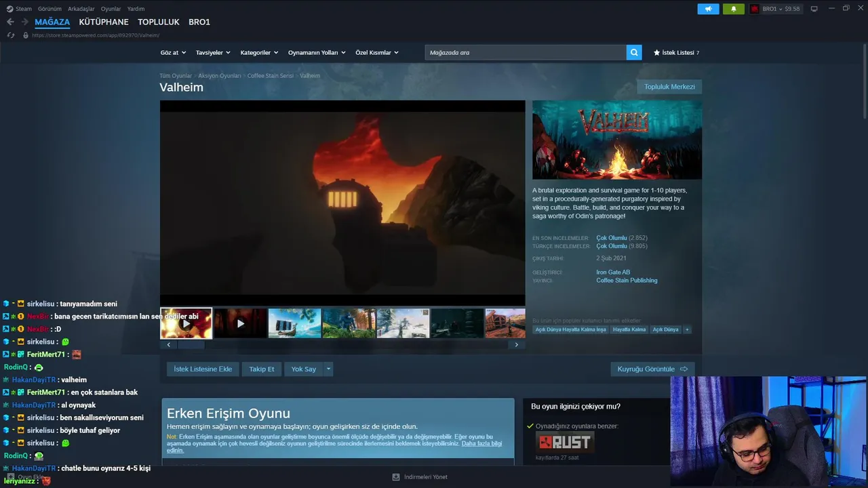Switch to the MAĞAZA tab
Viewport: 868px width, 488px height.
52,22
